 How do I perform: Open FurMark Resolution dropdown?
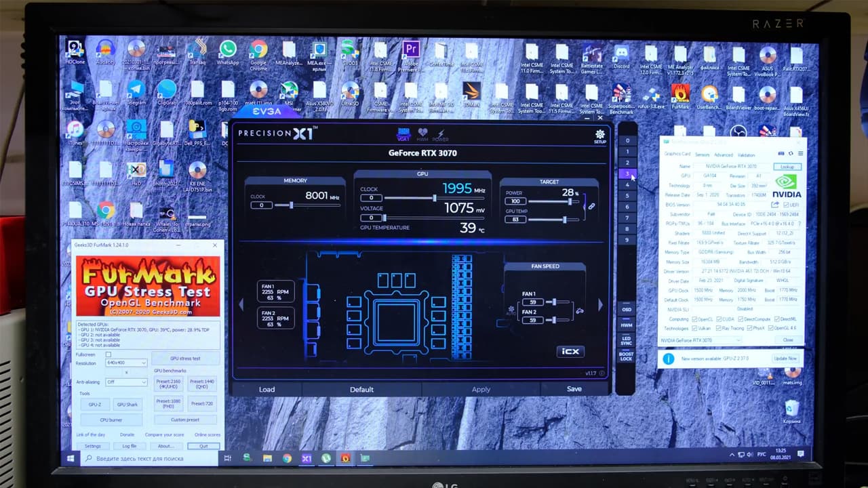click(x=127, y=363)
